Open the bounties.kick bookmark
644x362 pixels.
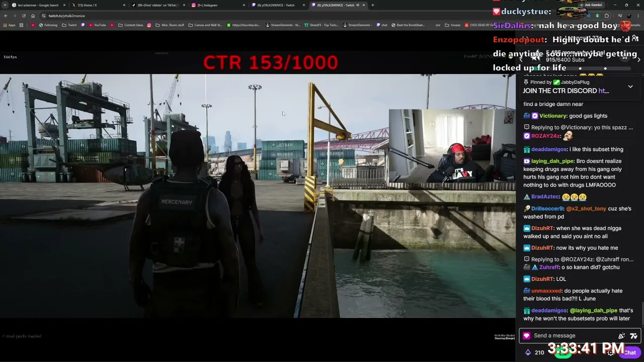244,25
